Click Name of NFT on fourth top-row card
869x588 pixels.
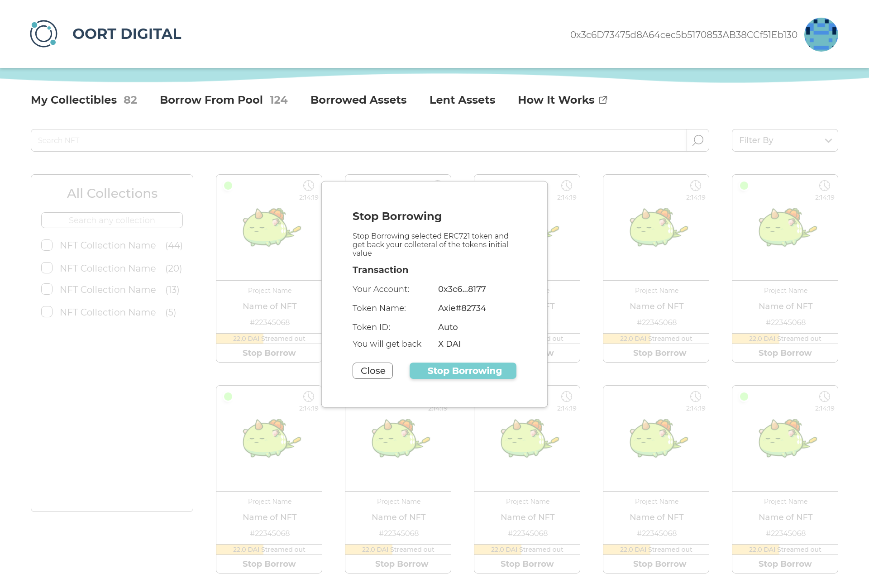656,306
